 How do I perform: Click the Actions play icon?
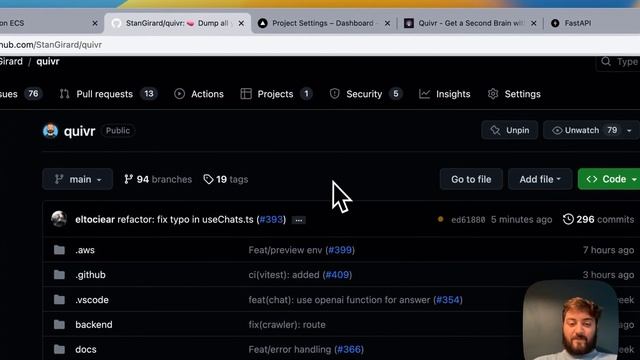tap(179, 94)
